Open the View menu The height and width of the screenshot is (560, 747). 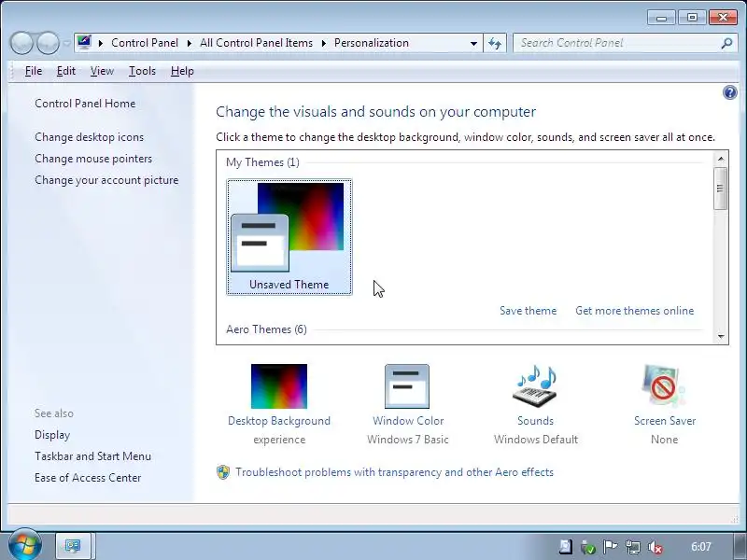point(102,71)
